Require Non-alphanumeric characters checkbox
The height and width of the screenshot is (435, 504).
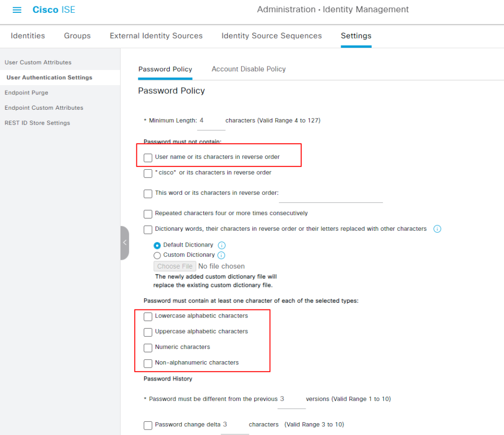point(148,363)
